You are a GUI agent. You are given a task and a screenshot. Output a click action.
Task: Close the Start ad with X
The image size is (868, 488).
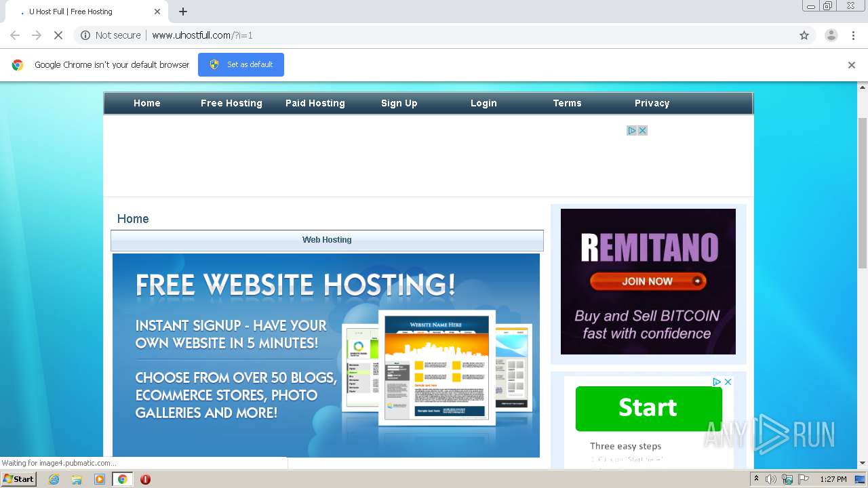tap(728, 382)
